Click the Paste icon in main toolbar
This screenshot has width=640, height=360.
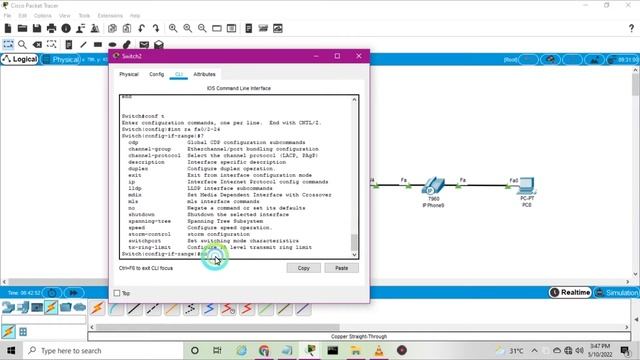(x=127, y=28)
